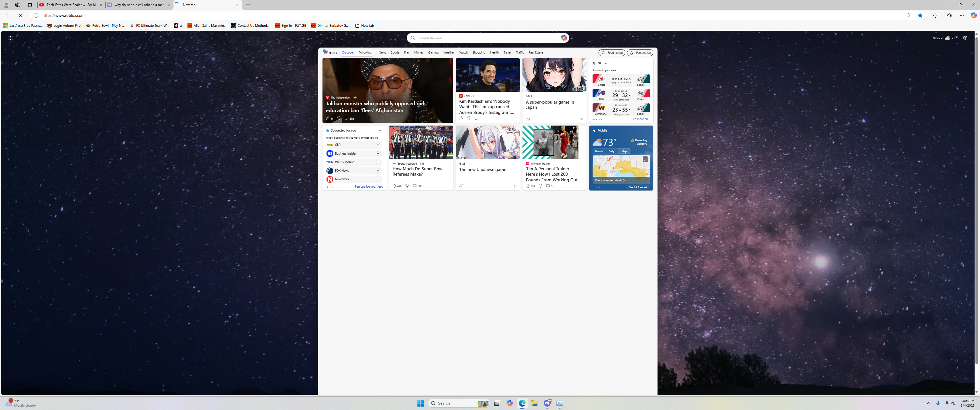Follow Newsweek with plus button
The width and height of the screenshot is (980, 410).
click(378, 179)
